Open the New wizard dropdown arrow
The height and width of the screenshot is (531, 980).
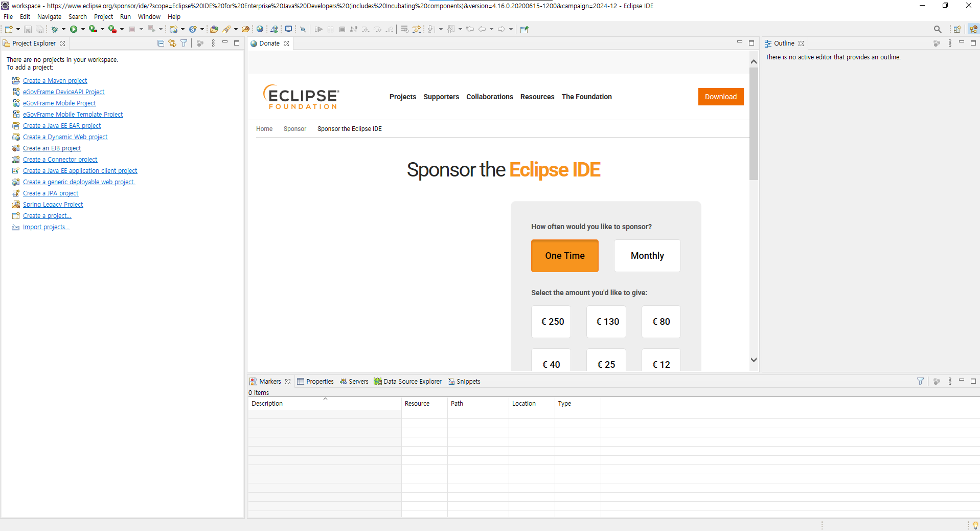18,29
